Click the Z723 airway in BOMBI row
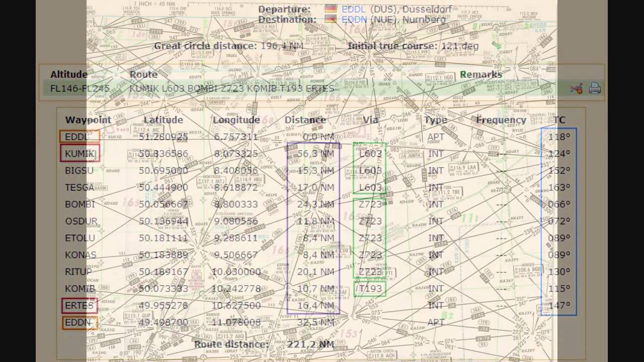The image size is (644, 362). pyautogui.click(x=371, y=204)
